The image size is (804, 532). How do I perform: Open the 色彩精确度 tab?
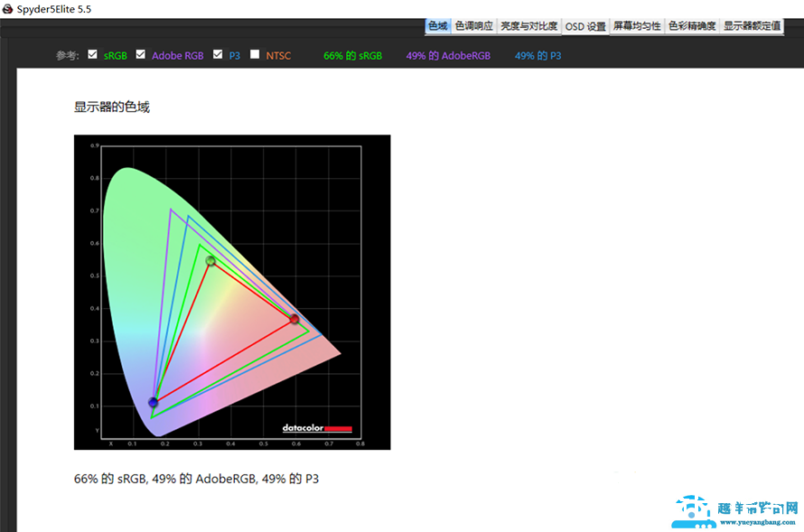(692, 26)
